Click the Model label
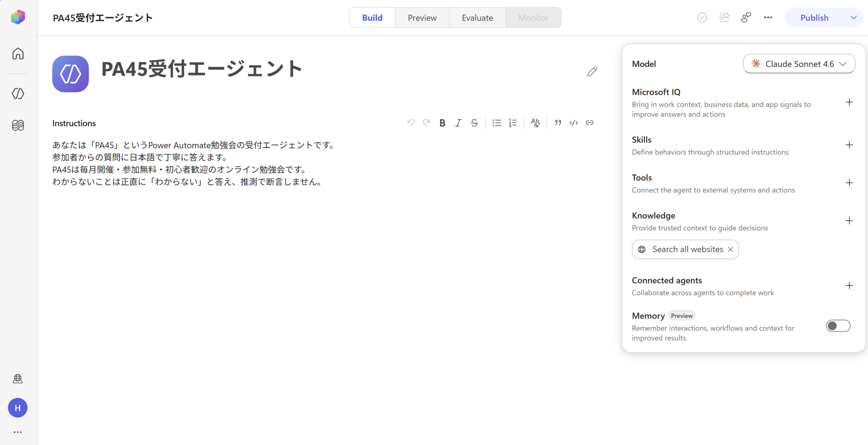The image size is (868, 445). click(x=644, y=64)
